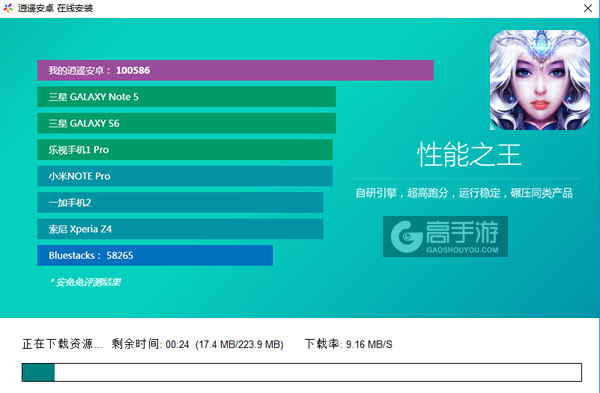Click the 性能之王 headline text
Viewport: 600px width, 393px height.
pyautogui.click(x=469, y=155)
